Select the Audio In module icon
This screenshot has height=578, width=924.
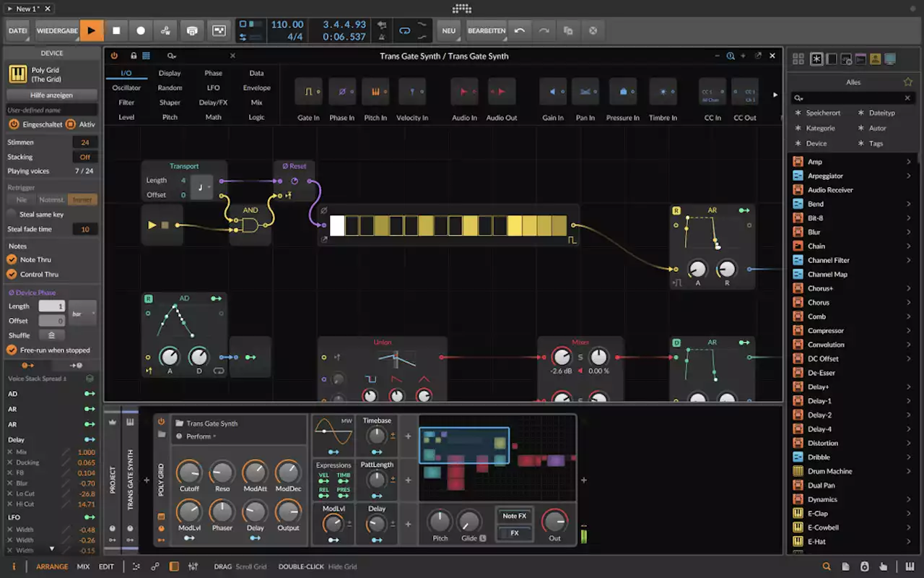(464, 92)
